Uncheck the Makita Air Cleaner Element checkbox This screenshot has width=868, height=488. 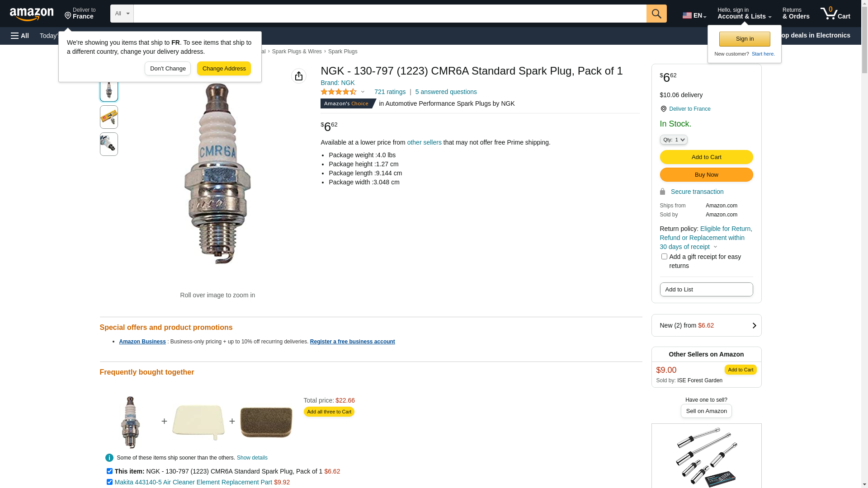pyautogui.click(x=109, y=482)
